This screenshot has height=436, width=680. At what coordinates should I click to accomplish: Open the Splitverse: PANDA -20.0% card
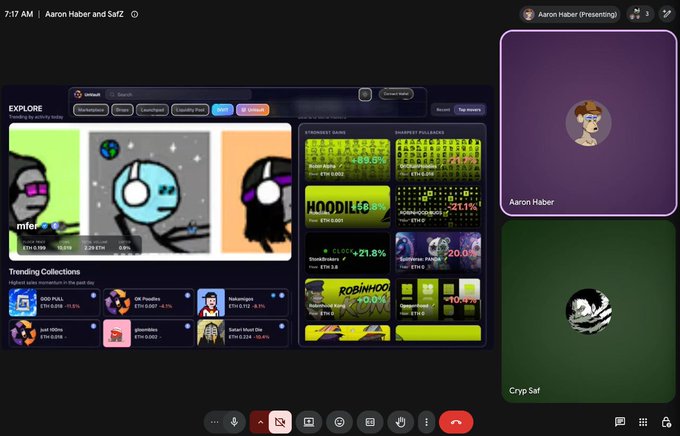point(438,253)
